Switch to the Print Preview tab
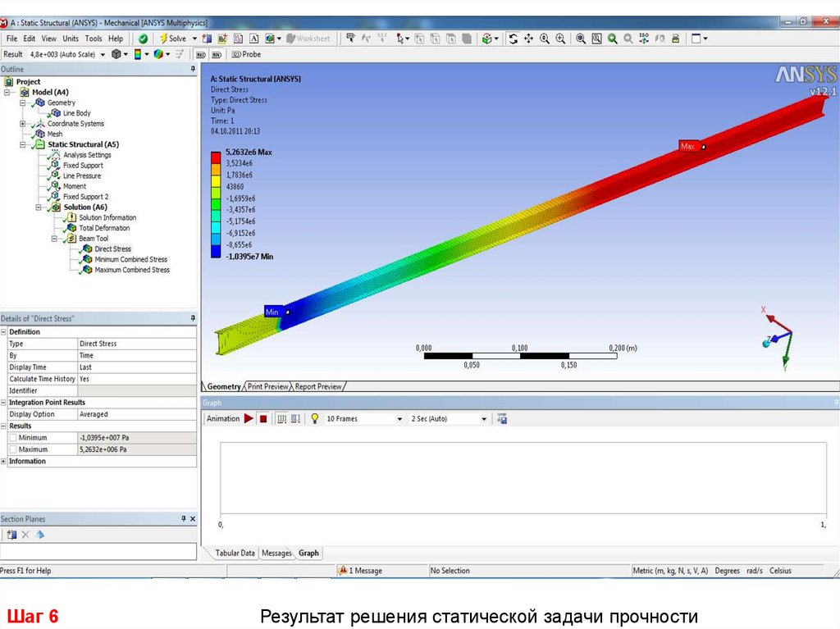The image size is (840, 629). [x=267, y=386]
